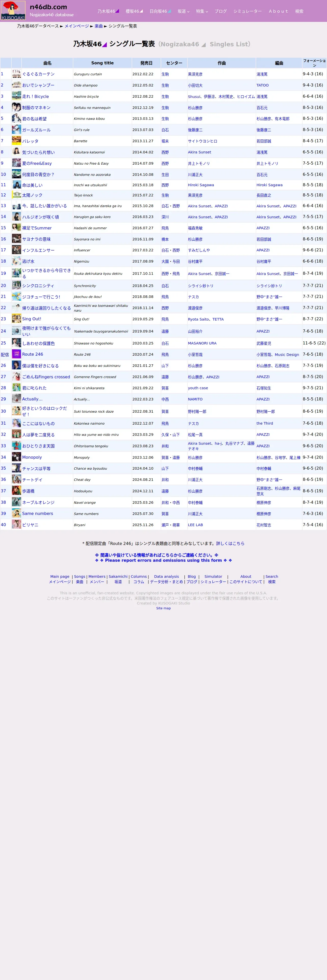
Task: Click the 歩道橋 cover thumbnail
Action: (x=16, y=491)
